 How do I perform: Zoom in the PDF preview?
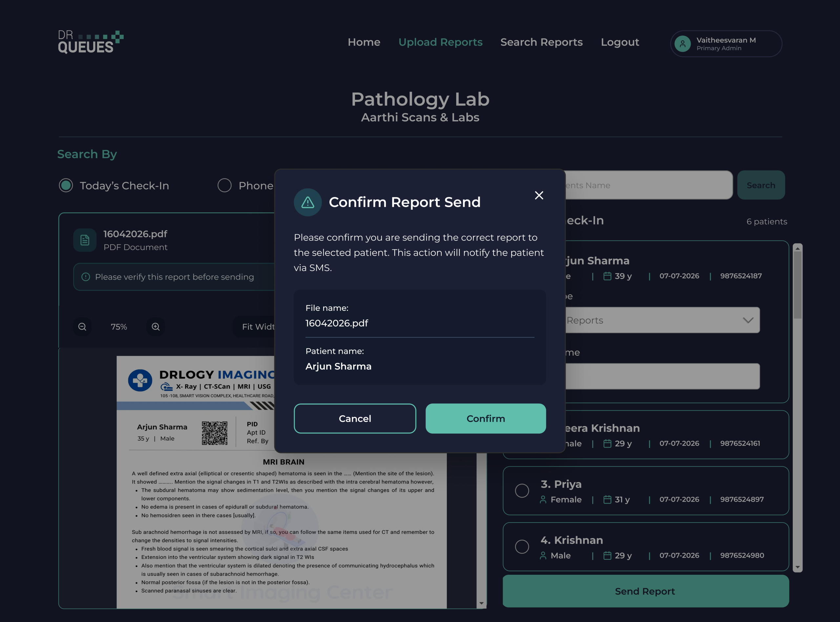[x=156, y=327]
